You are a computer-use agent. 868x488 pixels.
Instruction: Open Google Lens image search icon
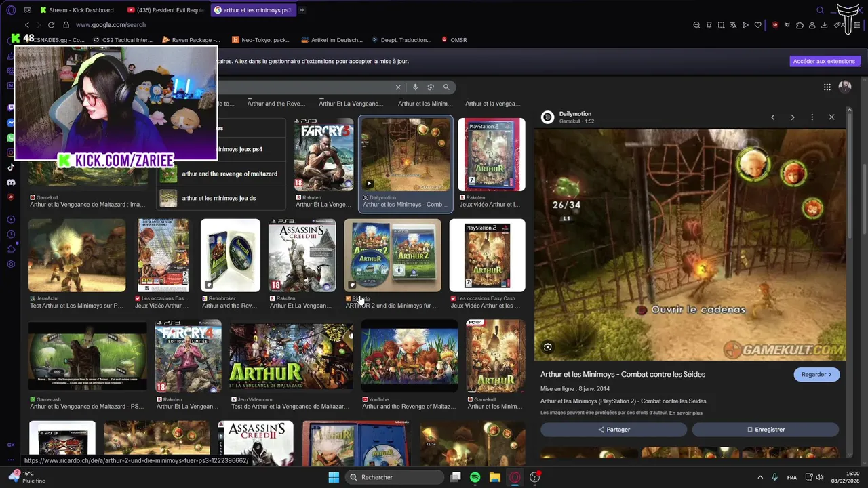pyautogui.click(x=431, y=87)
